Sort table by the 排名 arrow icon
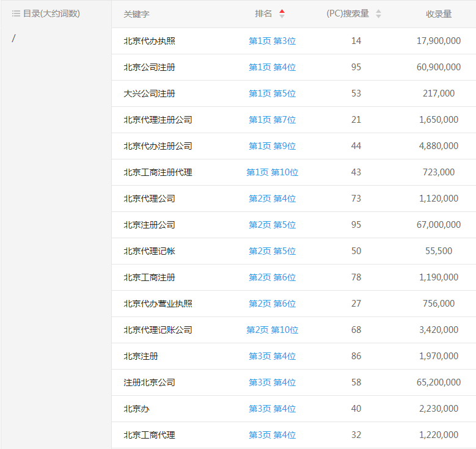Viewport: 476px width, 449px height. (282, 13)
